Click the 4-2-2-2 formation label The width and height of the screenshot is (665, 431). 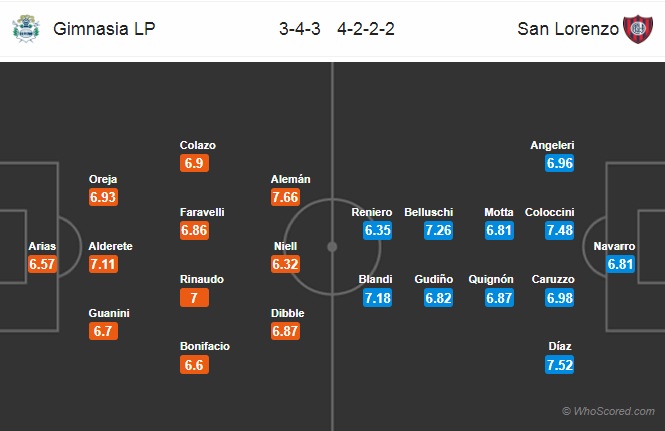(366, 29)
